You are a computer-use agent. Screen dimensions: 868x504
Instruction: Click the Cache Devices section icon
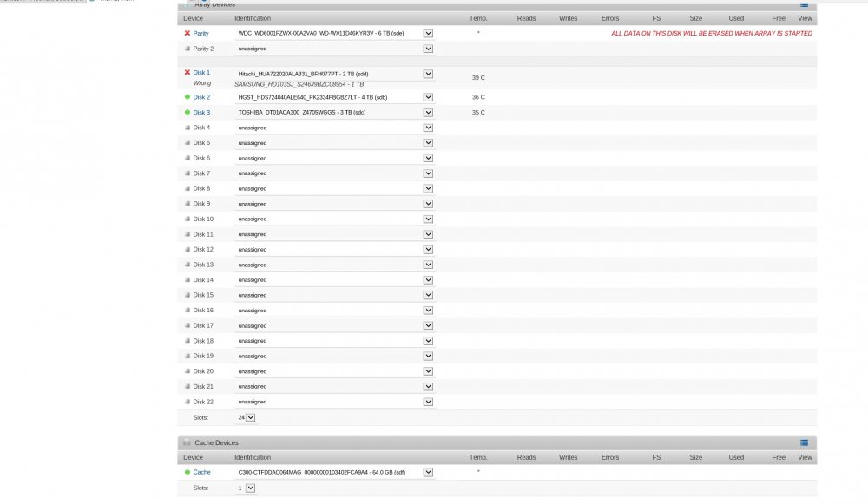coord(187,442)
